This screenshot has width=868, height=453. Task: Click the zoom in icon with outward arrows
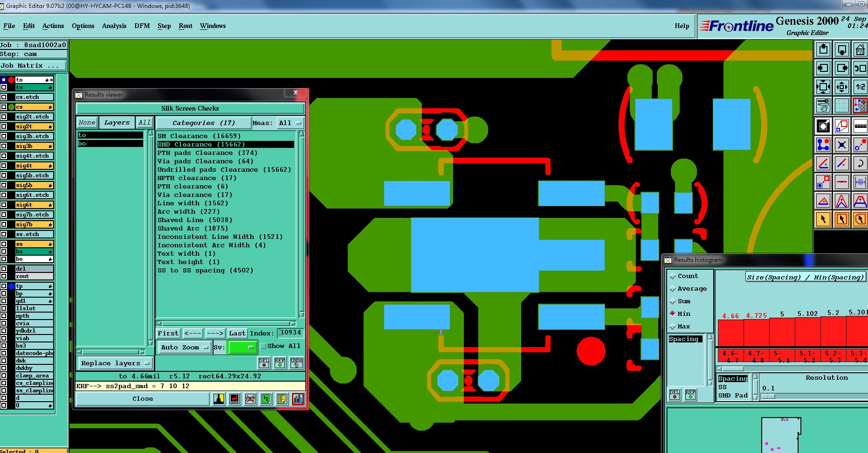823,87
